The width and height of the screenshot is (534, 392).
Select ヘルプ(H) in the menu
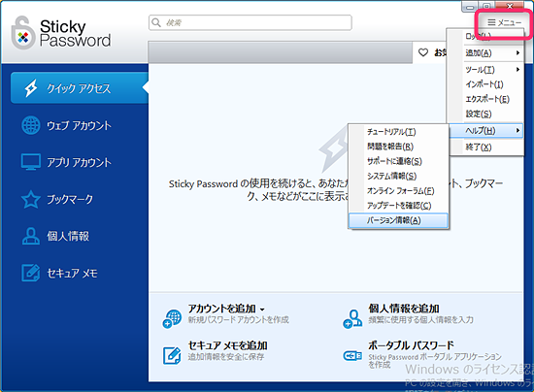tap(485, 130)
